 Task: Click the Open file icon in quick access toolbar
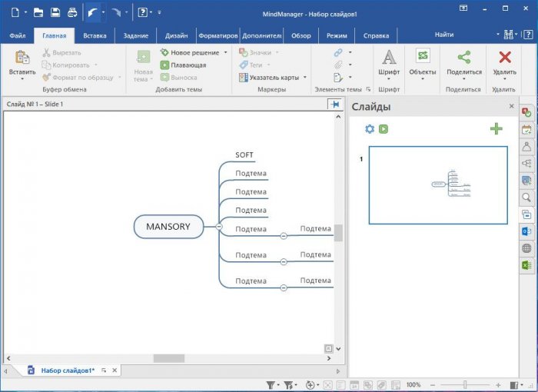click(38, 13)
